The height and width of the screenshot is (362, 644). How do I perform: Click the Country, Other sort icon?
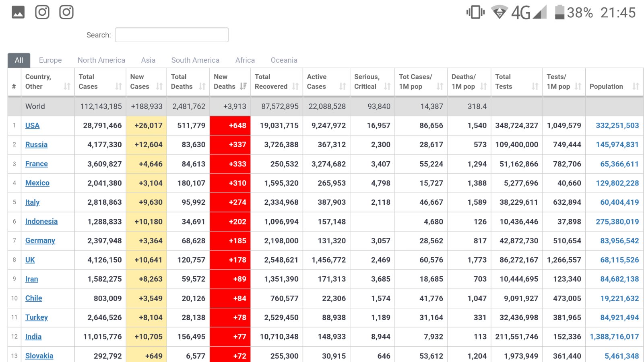point(67,86)
